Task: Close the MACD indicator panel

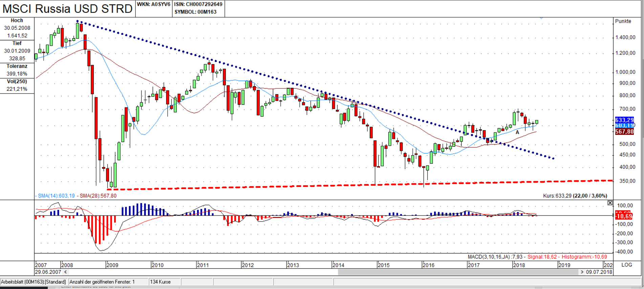Action: click(x=610, y=203)
